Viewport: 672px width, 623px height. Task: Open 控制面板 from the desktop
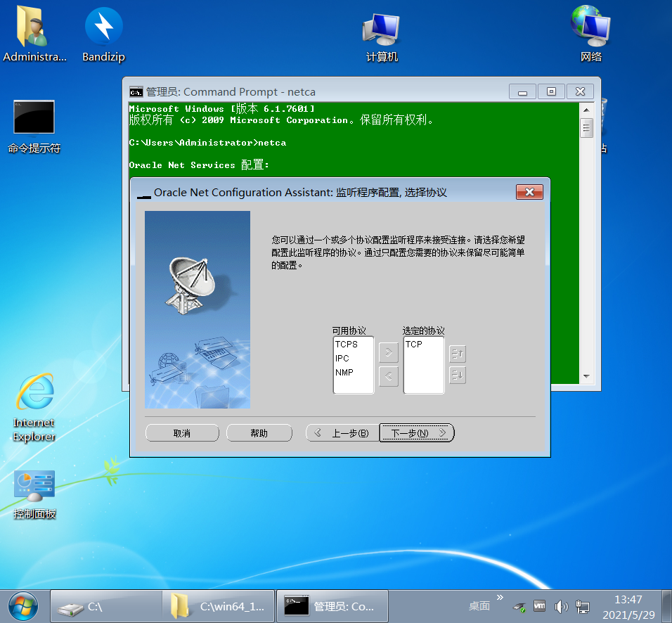coord(34,485)
